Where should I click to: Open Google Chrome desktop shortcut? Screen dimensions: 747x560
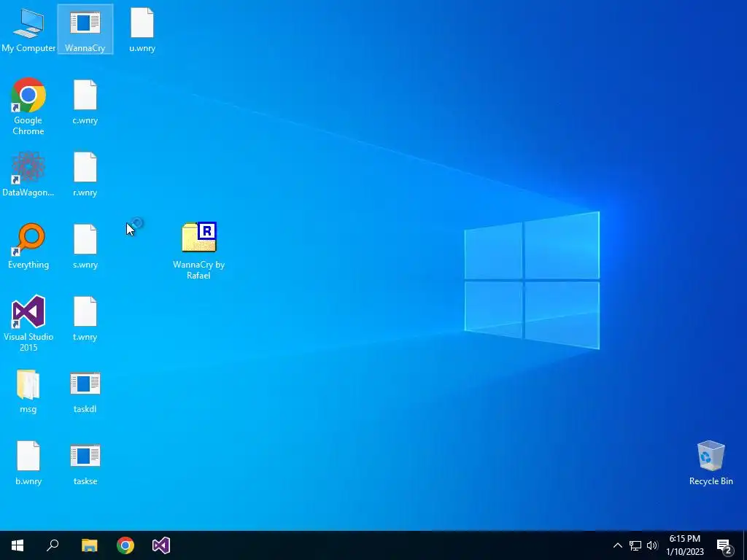[x=28, y=106]
